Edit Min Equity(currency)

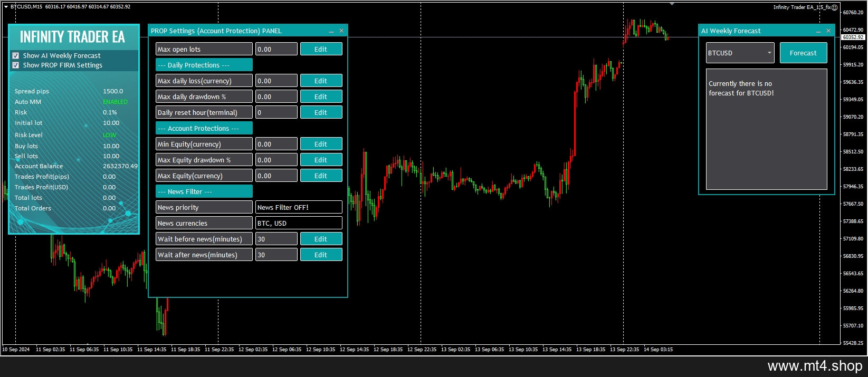(321, 144)
